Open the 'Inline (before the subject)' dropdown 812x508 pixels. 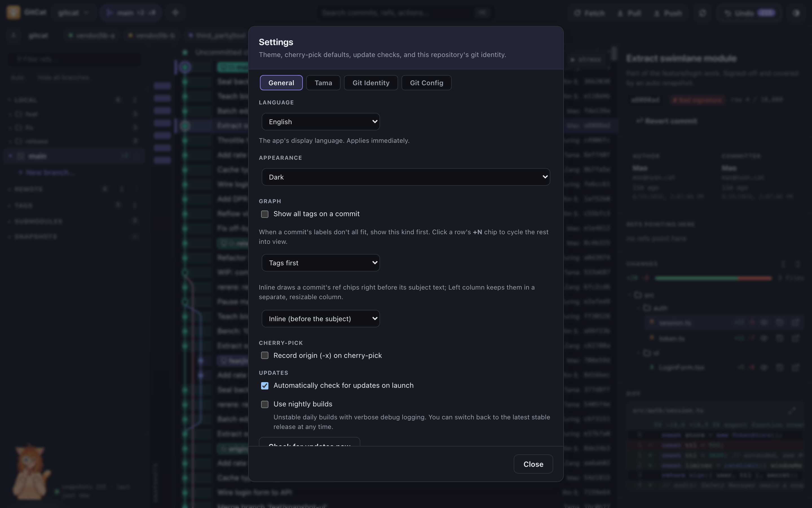[x=321, y=319]
